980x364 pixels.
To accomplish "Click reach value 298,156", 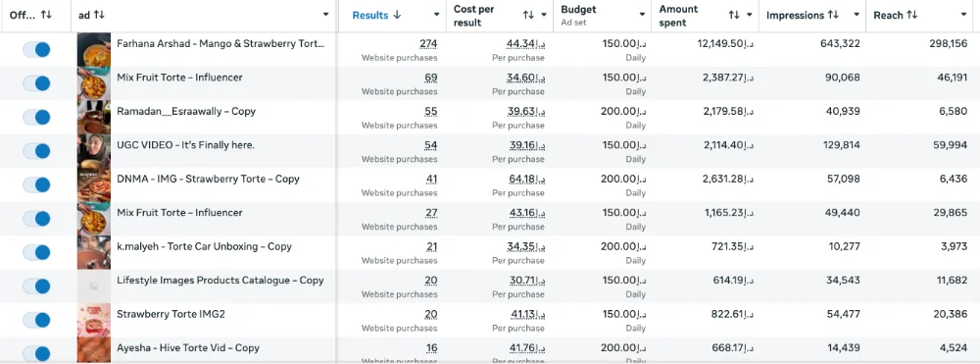I will pyautogui.click(x=948, y=44).
